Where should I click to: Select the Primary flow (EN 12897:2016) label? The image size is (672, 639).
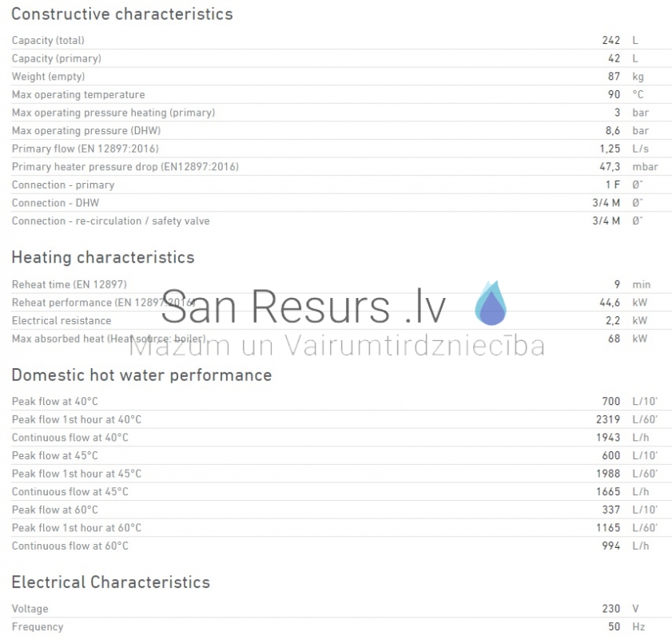tap(85, 149)
